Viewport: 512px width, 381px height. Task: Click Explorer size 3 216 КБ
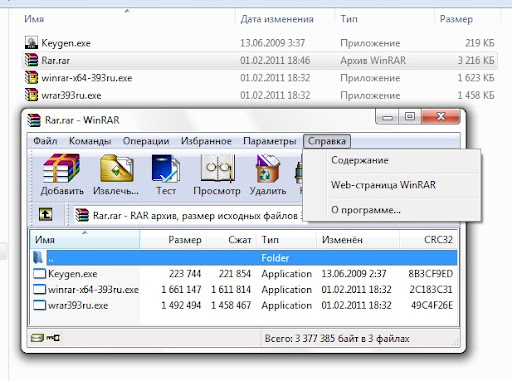coord(476,60)
